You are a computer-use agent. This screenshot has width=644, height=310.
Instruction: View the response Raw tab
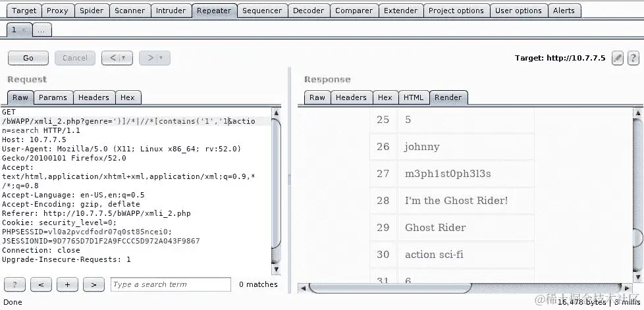click(317, 97)
